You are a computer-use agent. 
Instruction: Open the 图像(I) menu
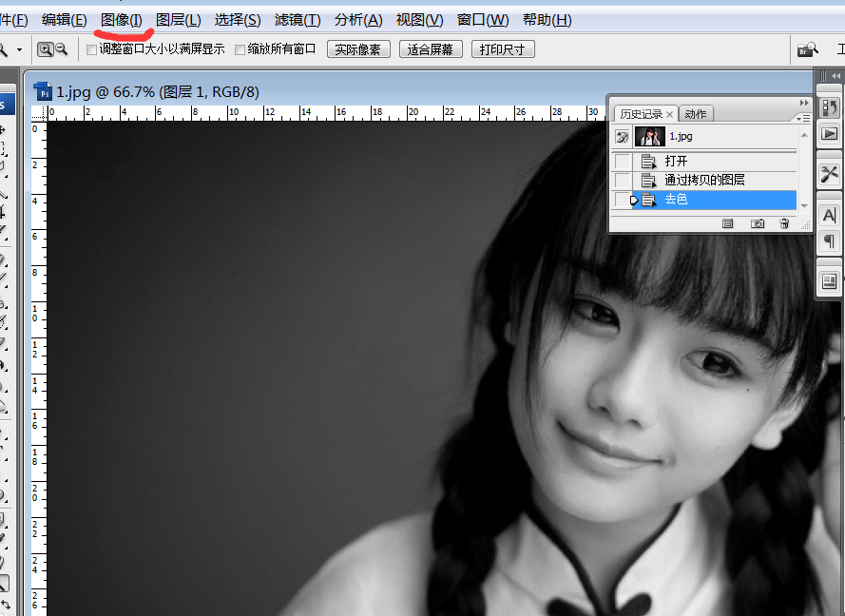click(122, 20)
